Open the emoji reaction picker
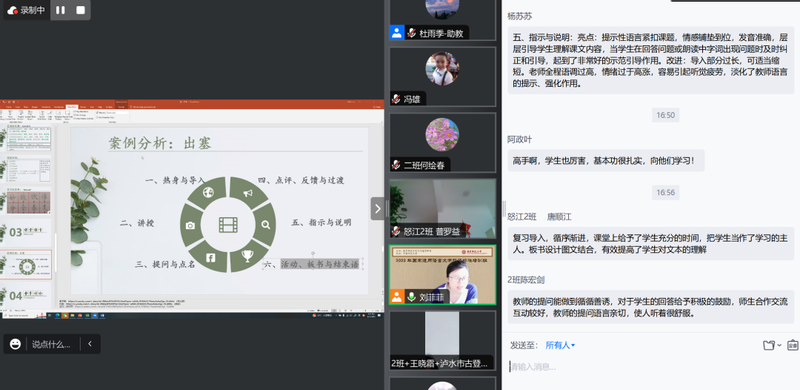 click(x=15, y=344)
